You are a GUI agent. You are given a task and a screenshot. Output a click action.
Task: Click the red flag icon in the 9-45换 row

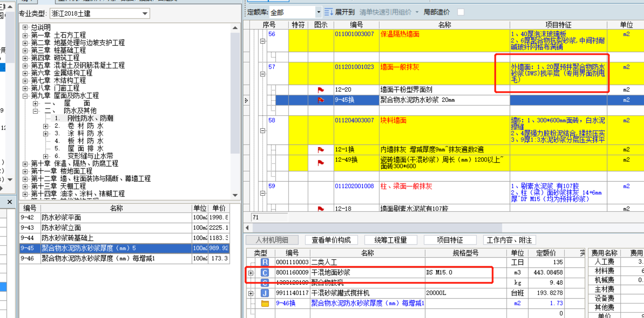[320, 100]
